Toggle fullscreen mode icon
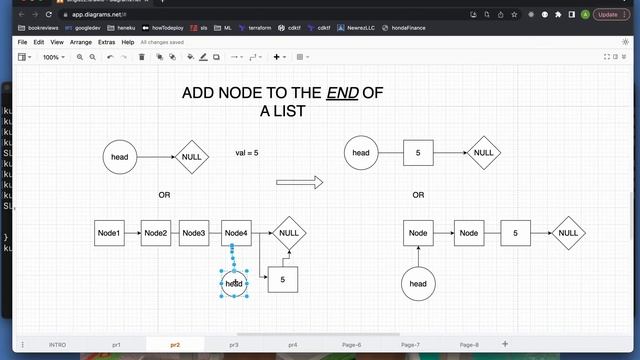Image resolution: width=640 pixels, height=360 pixels. click(607, 57)
